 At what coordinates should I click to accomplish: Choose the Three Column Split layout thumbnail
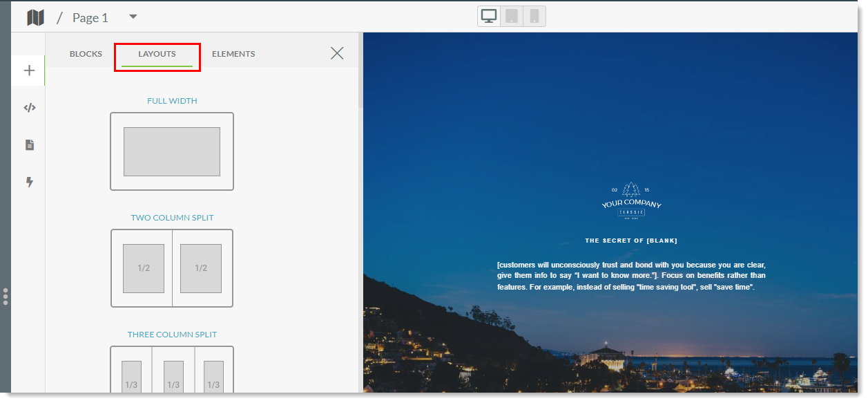point(172,370)
